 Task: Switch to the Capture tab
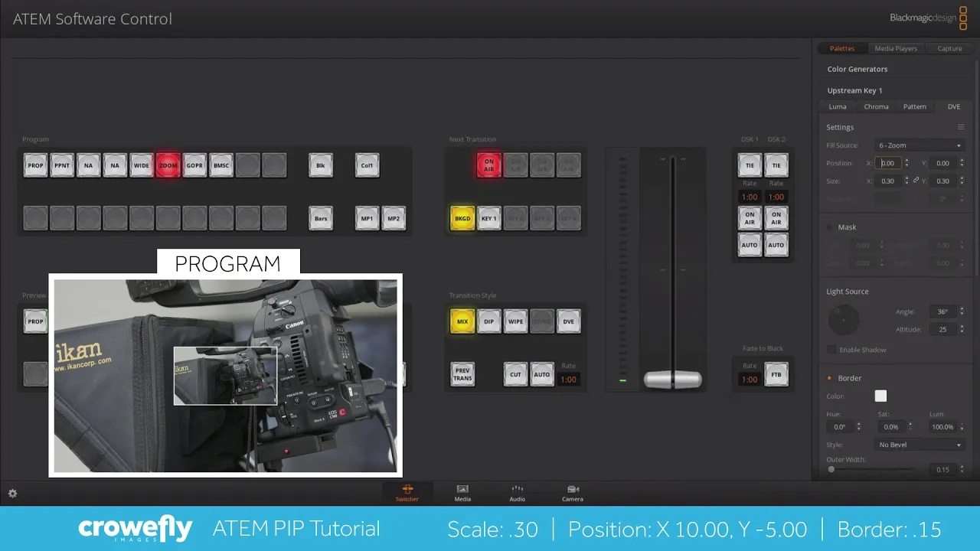pos(949,48)
